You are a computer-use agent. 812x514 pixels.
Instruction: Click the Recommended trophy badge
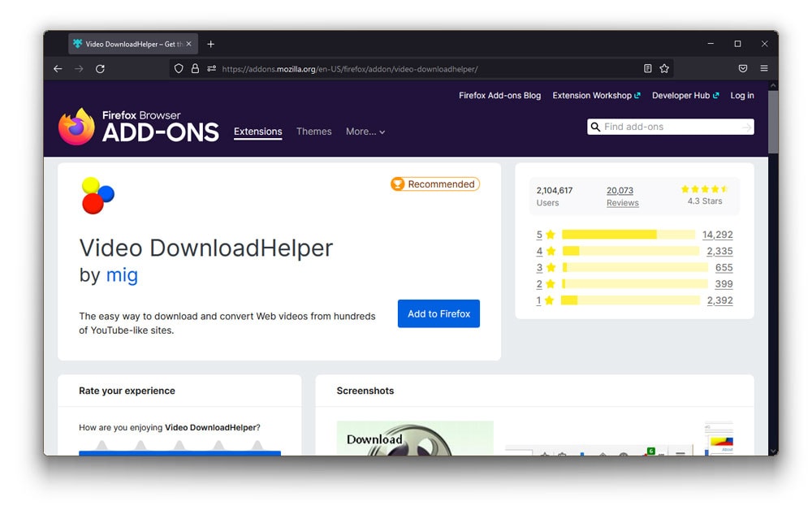point(435,184)
